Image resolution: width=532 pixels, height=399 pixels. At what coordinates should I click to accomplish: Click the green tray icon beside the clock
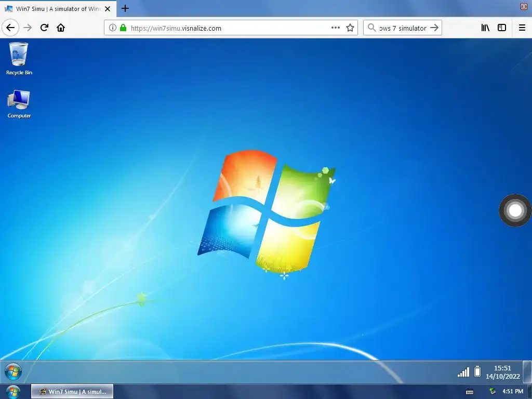pos(493,392)
